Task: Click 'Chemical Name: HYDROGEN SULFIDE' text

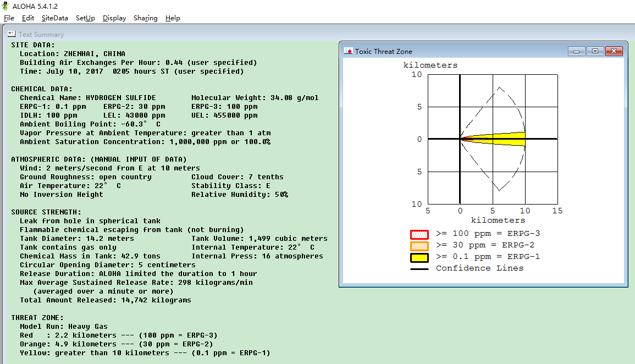Action: point(88,97)
